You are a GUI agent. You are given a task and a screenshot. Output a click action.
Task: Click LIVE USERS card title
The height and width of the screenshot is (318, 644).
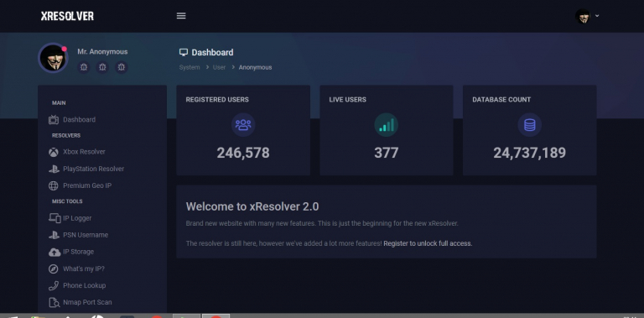click(x=347, y=99)
